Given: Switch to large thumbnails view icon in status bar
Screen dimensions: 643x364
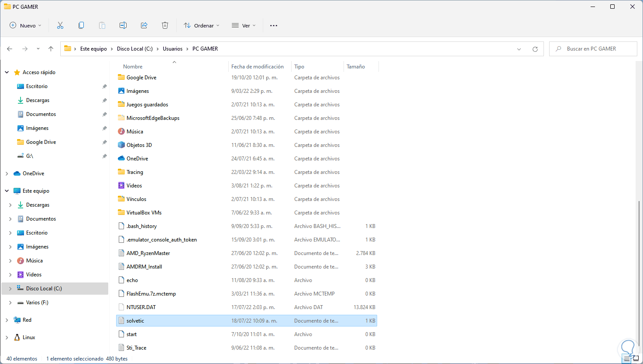Looking at the screenshot, I should point(635,359).
